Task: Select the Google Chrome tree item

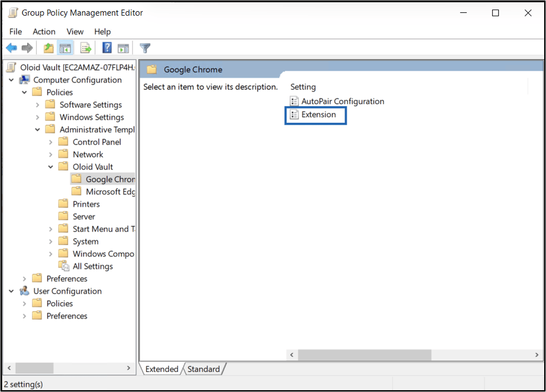Action: [x=103, y=179]
